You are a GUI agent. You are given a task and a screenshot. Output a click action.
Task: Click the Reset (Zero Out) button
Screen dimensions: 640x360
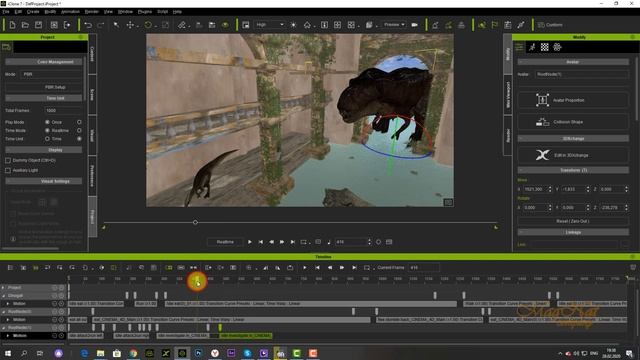[x=573, y=221]
